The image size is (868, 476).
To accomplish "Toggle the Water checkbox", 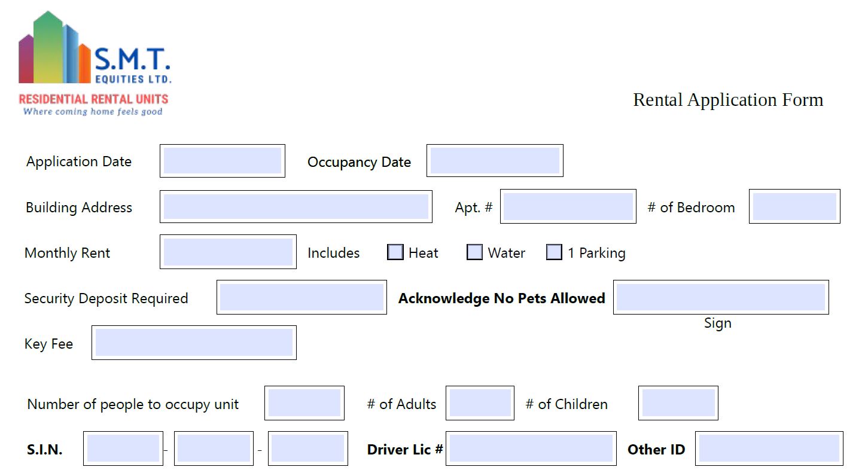I will coord(474,252).
